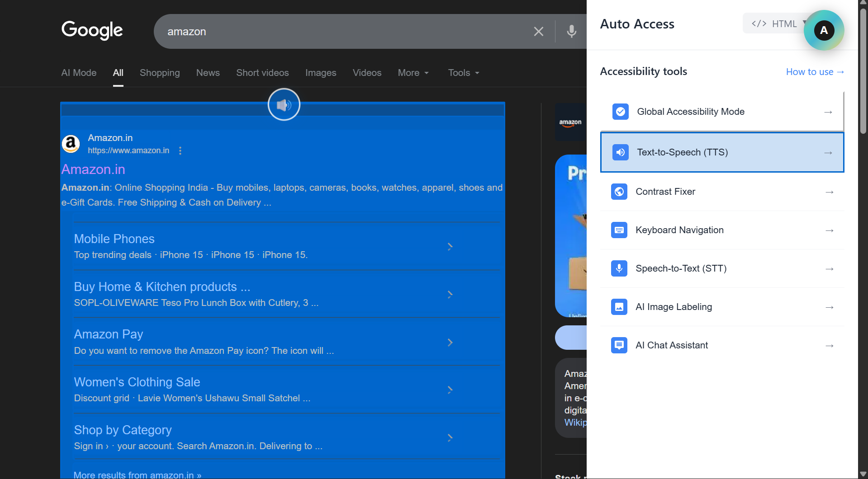Open AI Image Labeling arrow

click(830, 307)
